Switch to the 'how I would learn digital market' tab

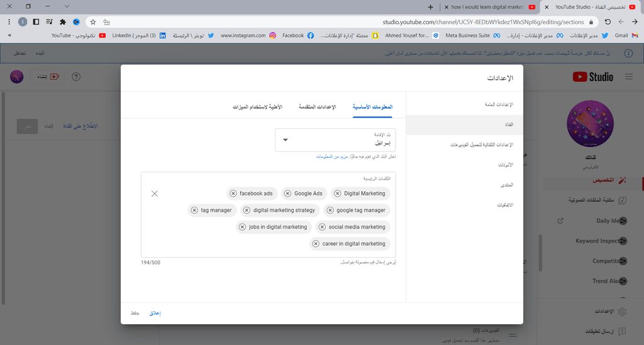491,7
